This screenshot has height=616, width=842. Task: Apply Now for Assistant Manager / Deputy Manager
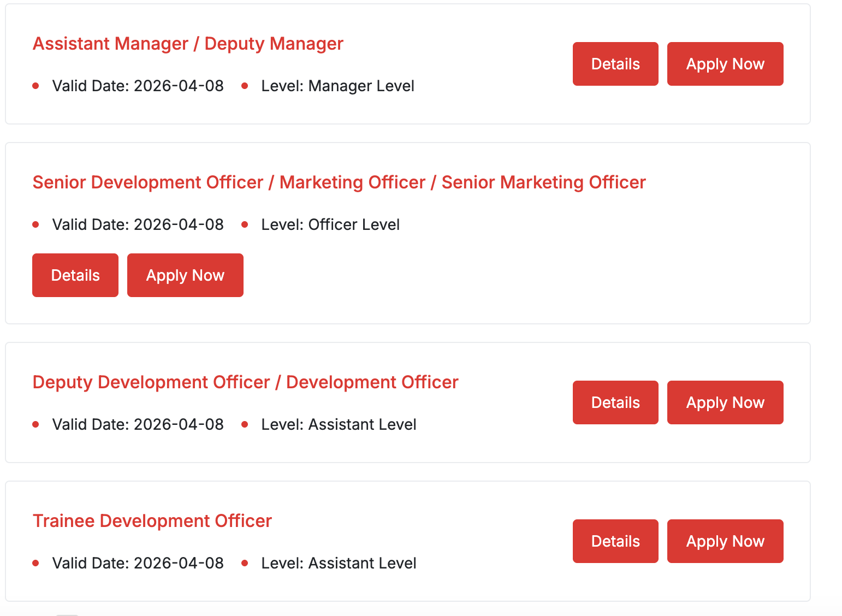click(x=725, y=64)
